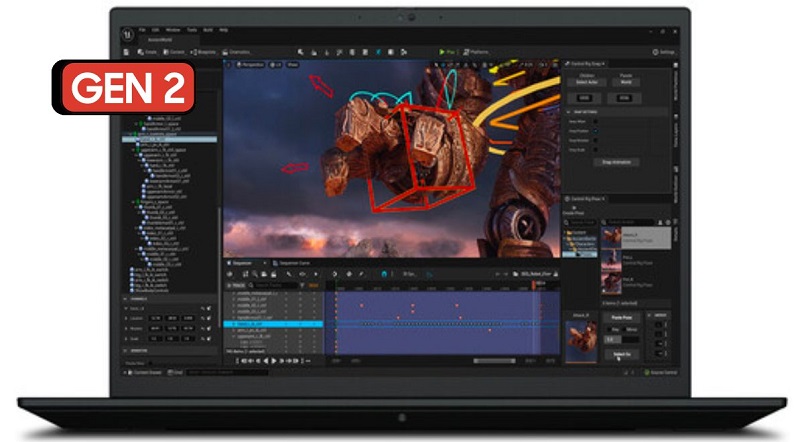Click the World parent button
The width and height of the screenshot is (800, 442).
[x=626, y=82]
